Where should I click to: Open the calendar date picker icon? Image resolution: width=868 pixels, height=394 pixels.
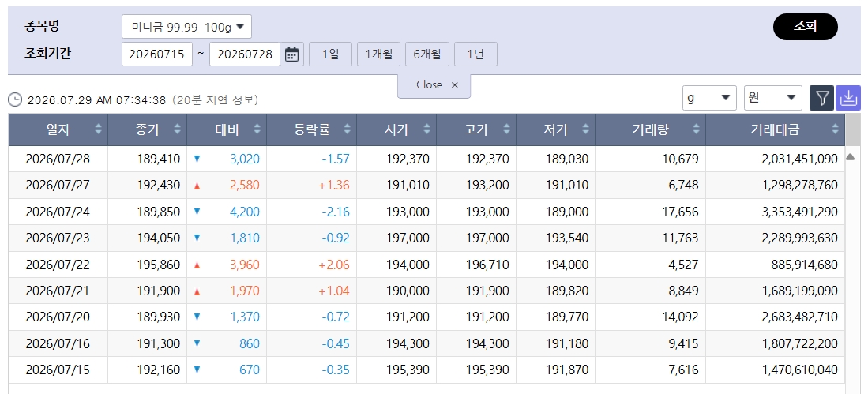(x=291, y=54)
